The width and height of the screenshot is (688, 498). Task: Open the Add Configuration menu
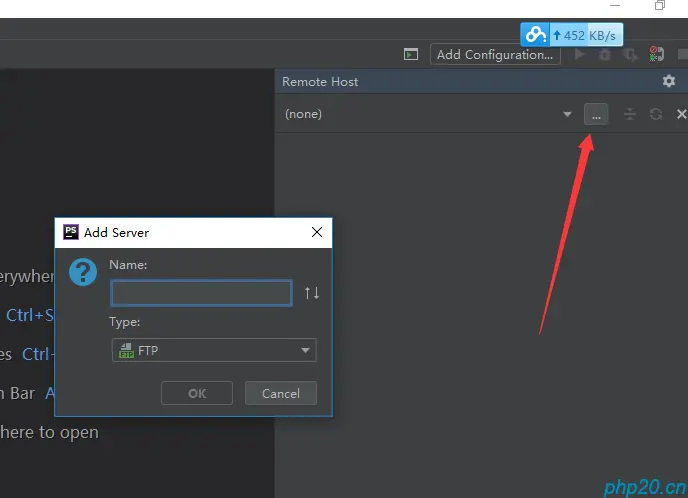pos(495,54)
